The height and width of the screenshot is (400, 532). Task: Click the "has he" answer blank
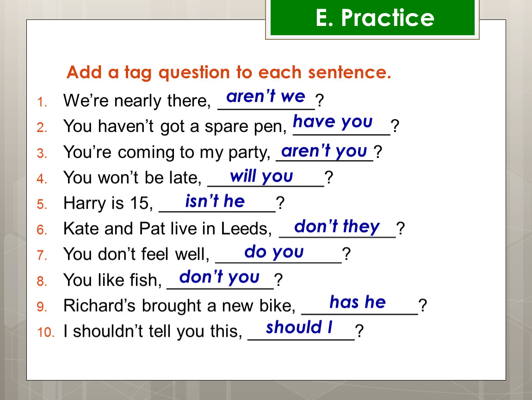point(358,302)
